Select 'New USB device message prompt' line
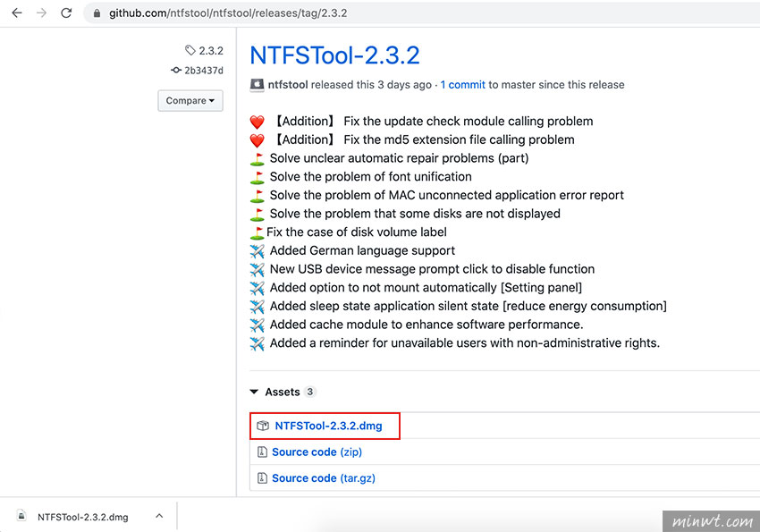The image size is (760, 532). 432,269
